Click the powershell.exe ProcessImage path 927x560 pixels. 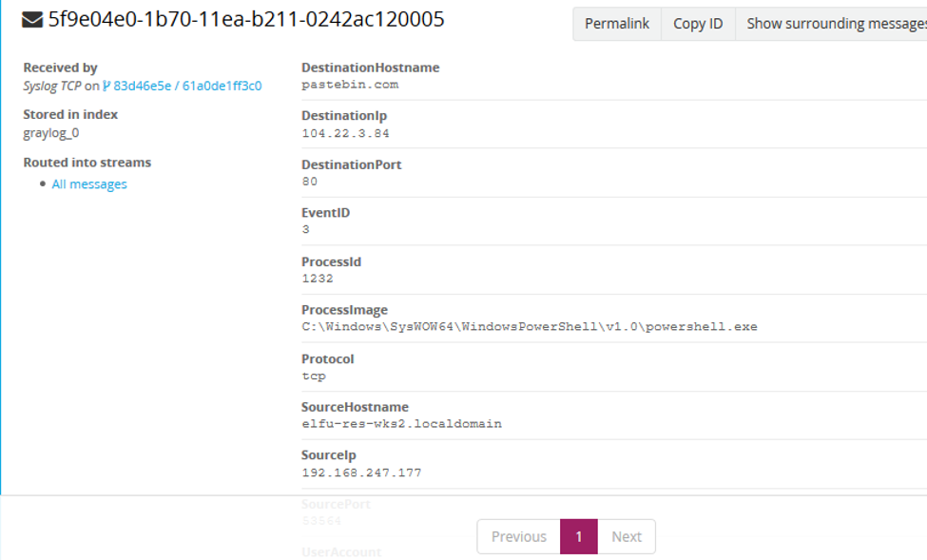tap(530, 327)
